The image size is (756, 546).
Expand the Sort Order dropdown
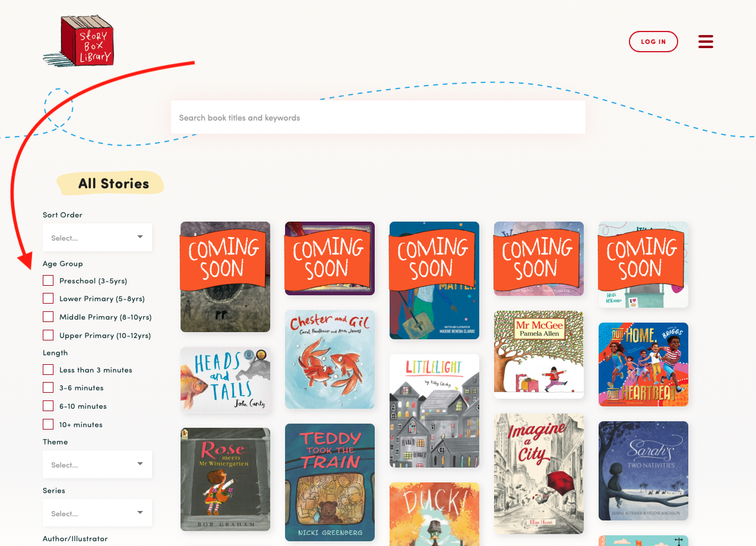97,237
